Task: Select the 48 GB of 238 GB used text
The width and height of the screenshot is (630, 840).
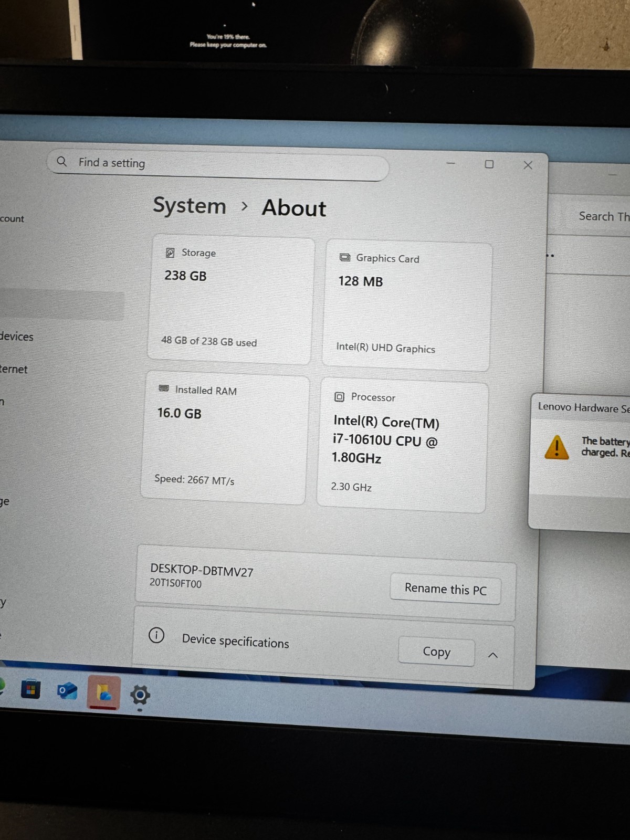Action: [x=209, y=341]
